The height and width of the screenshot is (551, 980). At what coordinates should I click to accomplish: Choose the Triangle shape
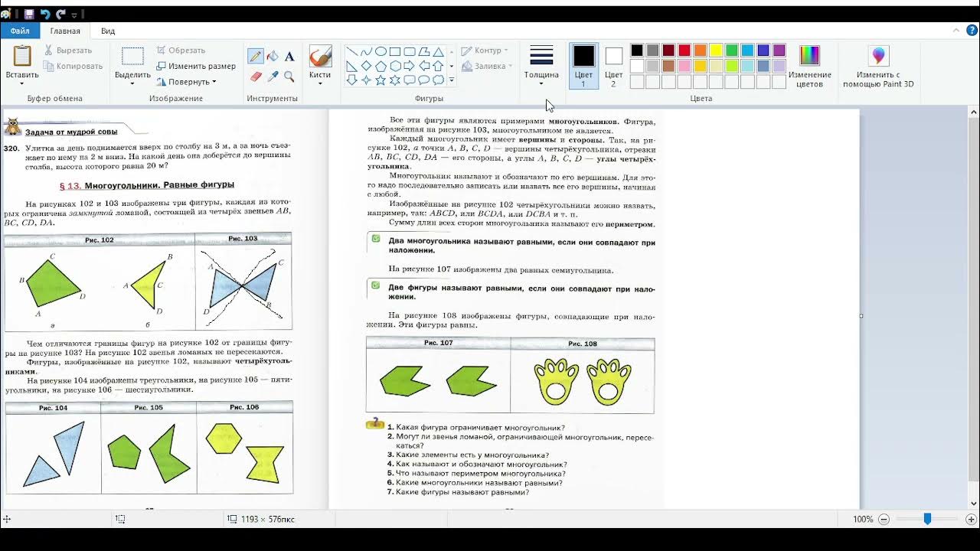(x=439, y=52)
